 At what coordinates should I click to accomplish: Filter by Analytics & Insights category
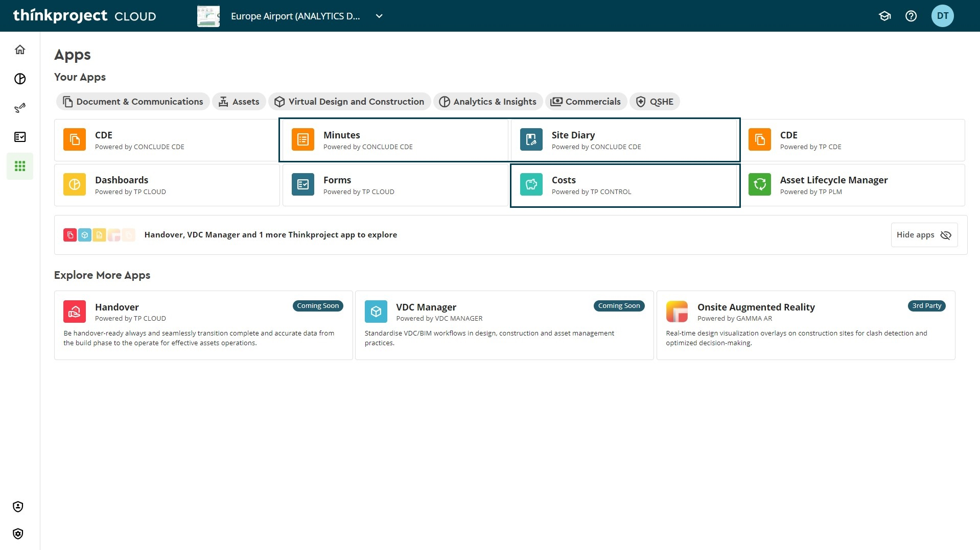coord(488,102)
